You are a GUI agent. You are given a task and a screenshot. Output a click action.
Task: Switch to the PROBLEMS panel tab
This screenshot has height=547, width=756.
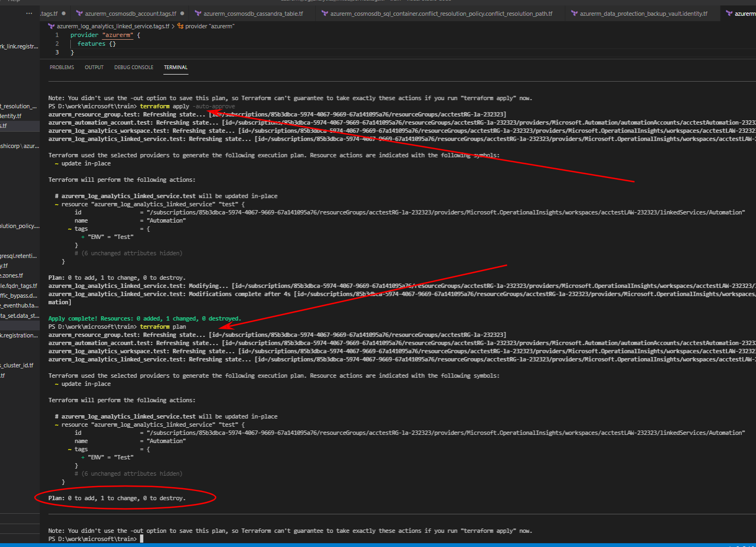point(62,67)
